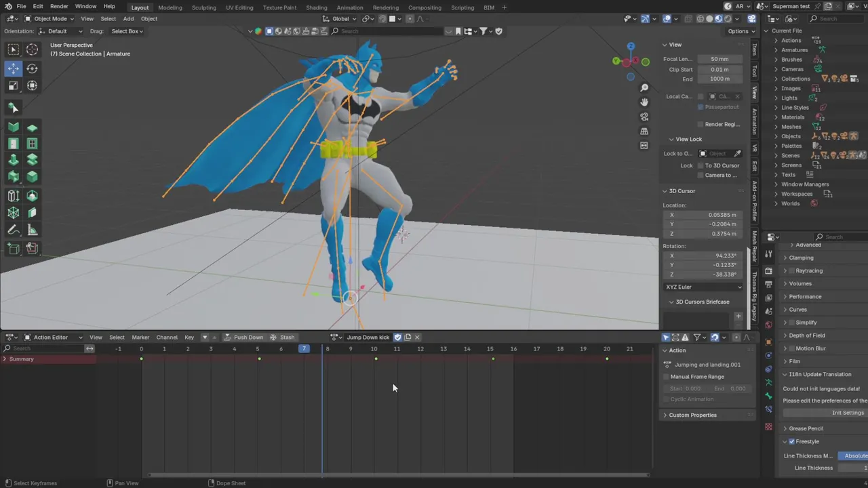Open the Key menu in Action Editor
Viewport: 868px width, 488px height.
point(189,337)
